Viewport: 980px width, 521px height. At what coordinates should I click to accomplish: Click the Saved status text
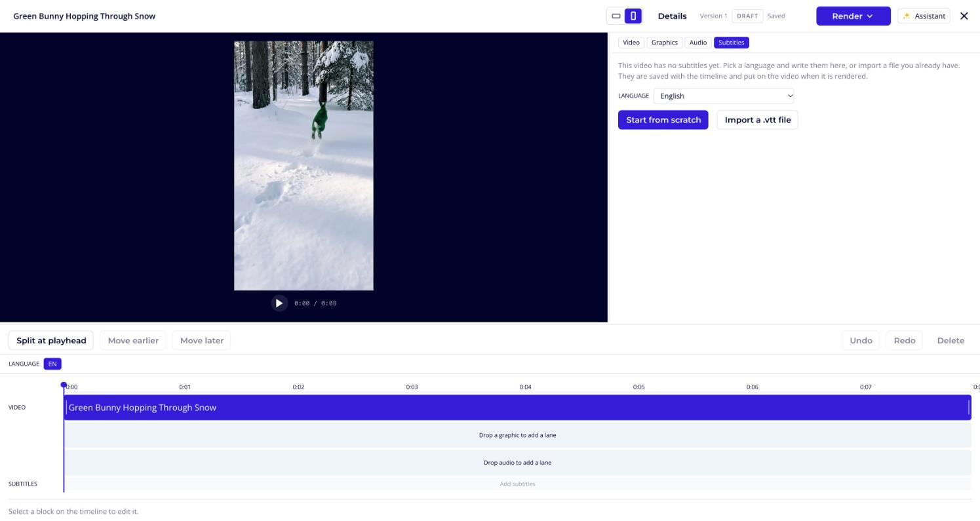click(776, 16)
